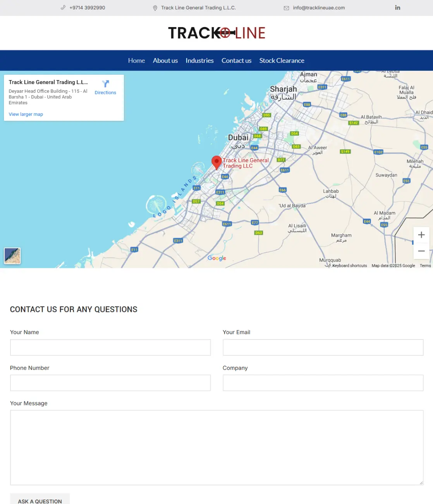Viewport: 433px width, 504px height.
Task: Open Keyboard shortcuts on the map
Action: [x=349, y=266]
